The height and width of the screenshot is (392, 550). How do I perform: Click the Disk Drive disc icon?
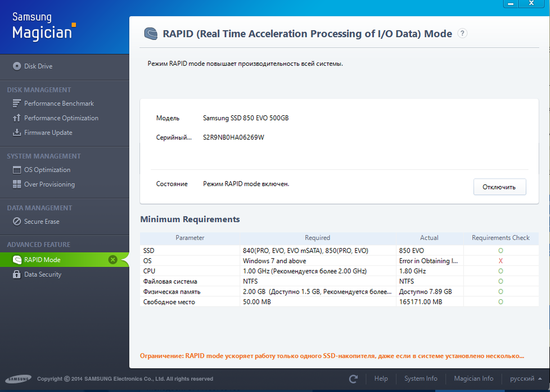point(17,66)
